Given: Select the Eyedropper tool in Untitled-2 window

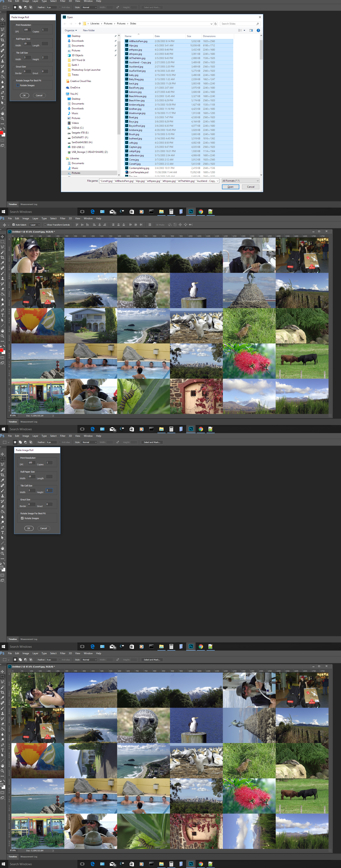Looking at the screenshot, I should tap(3, 697).
